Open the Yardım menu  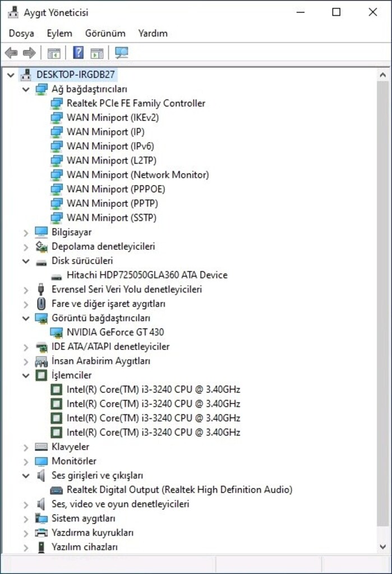tap(153, 33)
